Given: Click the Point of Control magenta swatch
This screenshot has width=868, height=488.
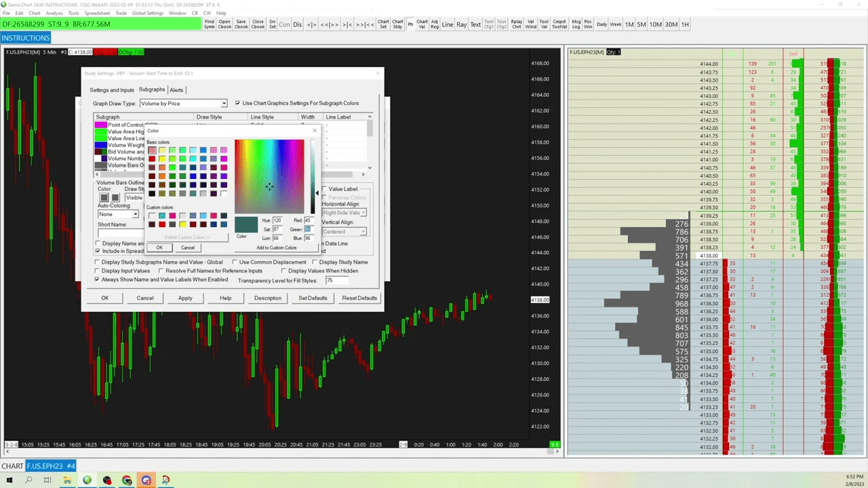Looking at the screenshot, I should (100, 125).
